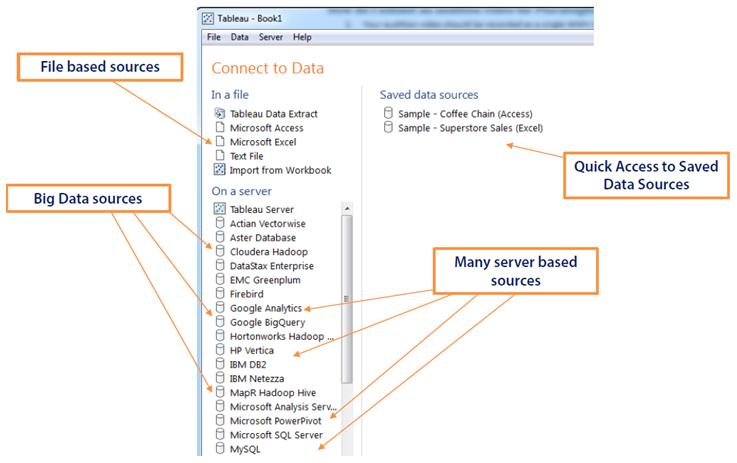Click the Superstore Sales sample icon
The width and height of the screenshot is (737, 463).
click(388, 127)
